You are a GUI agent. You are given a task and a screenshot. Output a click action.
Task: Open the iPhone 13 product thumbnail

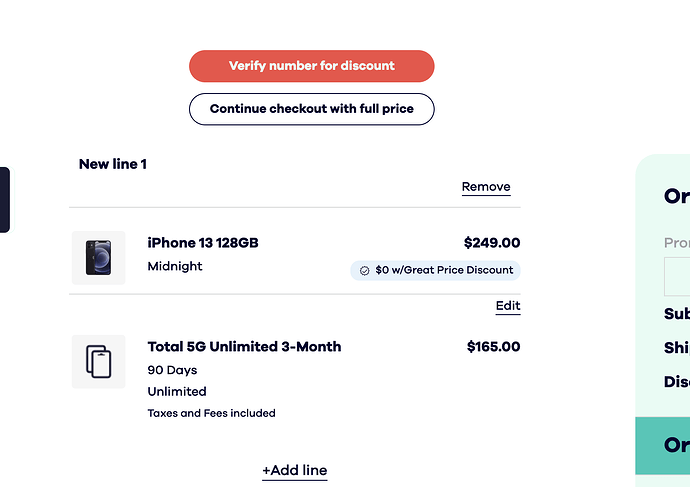pyautogui.click(x=98, y=257)
